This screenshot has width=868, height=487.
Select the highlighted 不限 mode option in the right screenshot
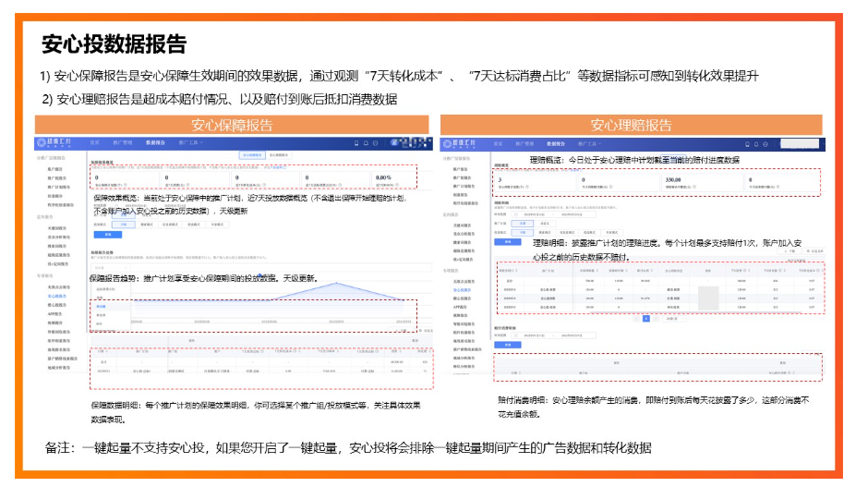522,233
